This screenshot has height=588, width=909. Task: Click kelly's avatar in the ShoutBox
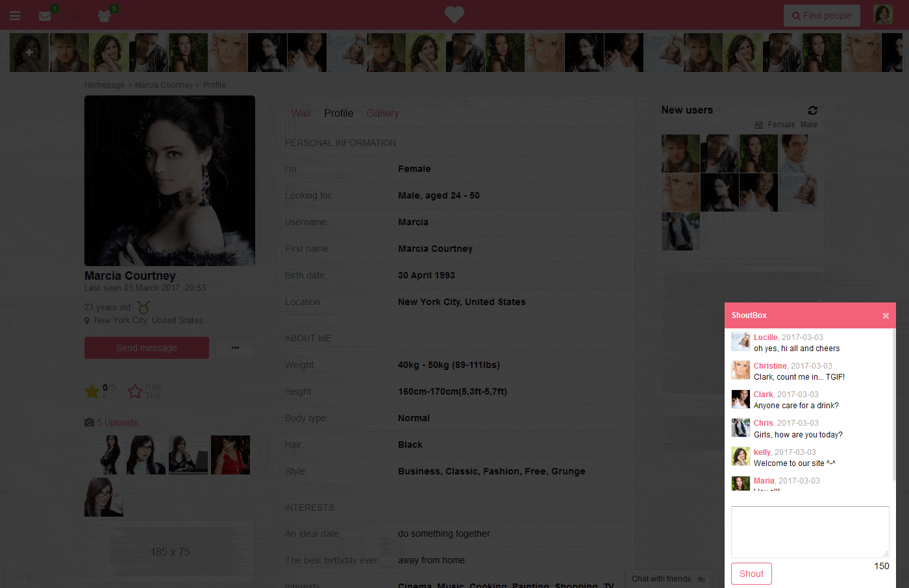(741, 456)
